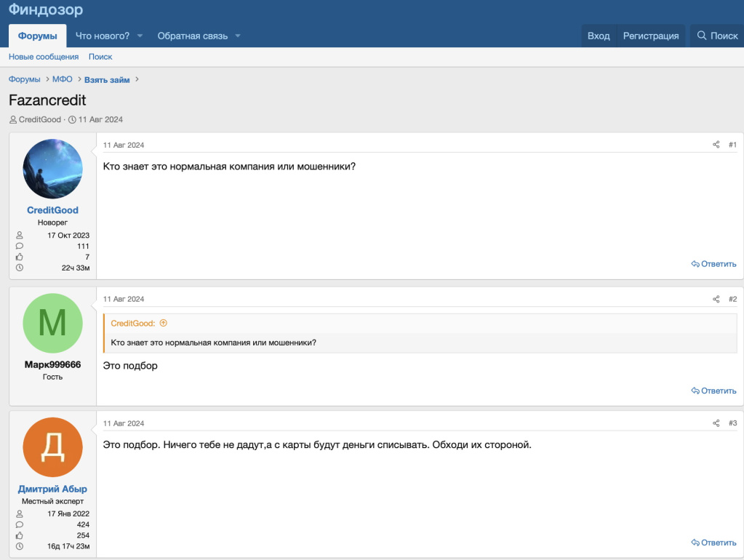The height and width of the screenshot is (560, 744).
Task: Click share icon on post #3
Action: tap(716, 423)
